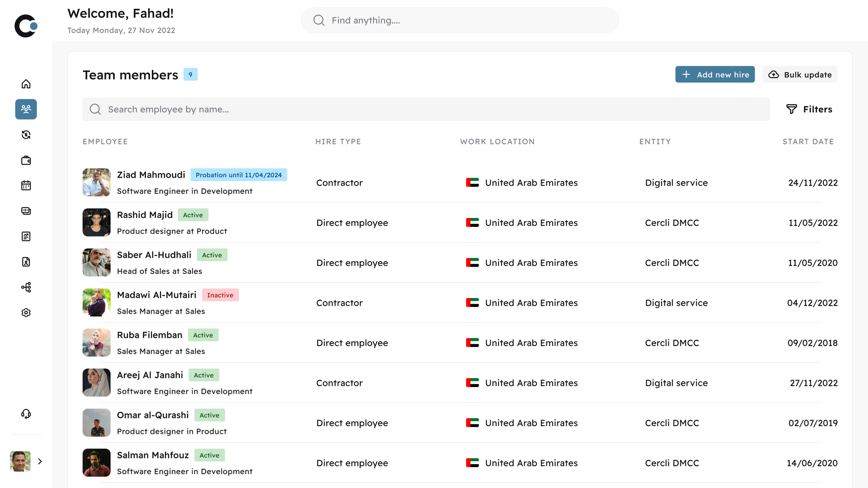
Task: Click Ziad Mahmoudi's avatar photo
Action: coord(97,182)
